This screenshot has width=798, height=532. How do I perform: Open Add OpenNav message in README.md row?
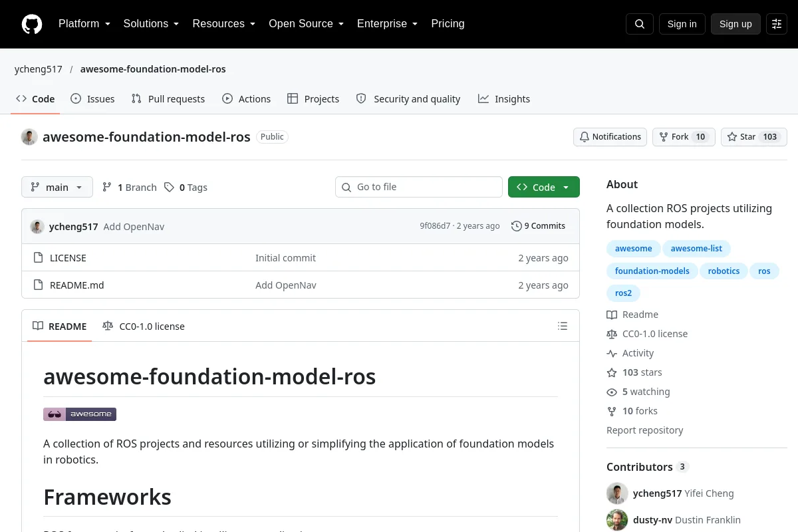[286, 285]
